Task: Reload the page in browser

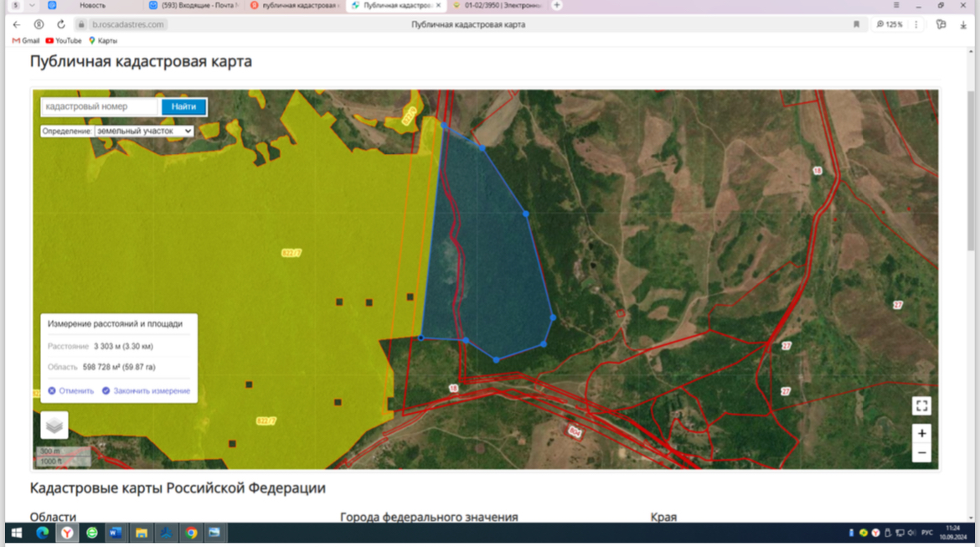Action: pyautogui.click(x=61, y=24)
